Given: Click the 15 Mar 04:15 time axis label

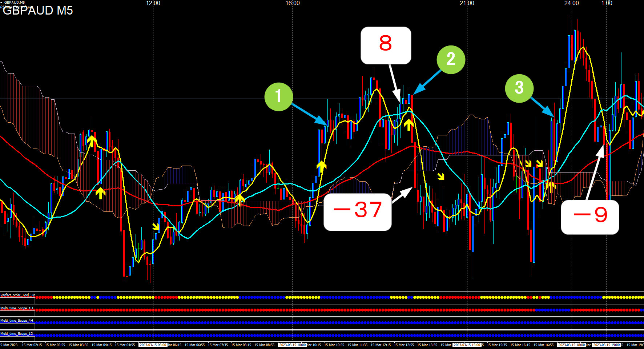Looking at the screenshot, I should coord(101,345).
